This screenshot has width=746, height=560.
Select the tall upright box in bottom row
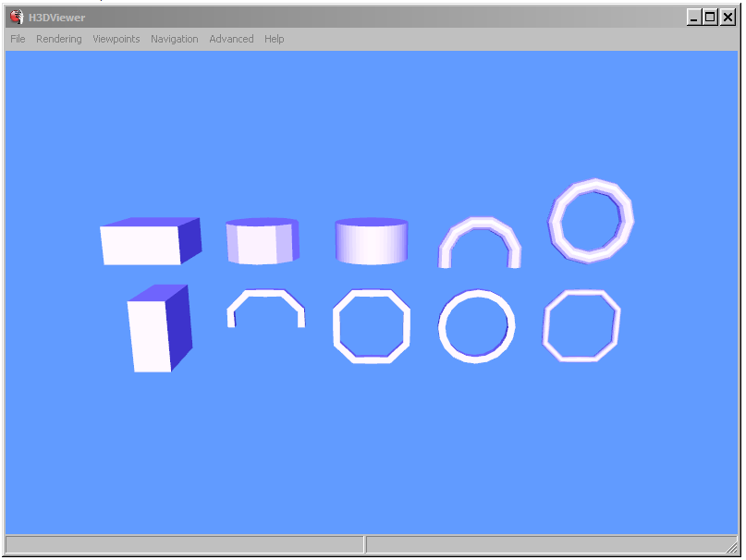[155, 333]
